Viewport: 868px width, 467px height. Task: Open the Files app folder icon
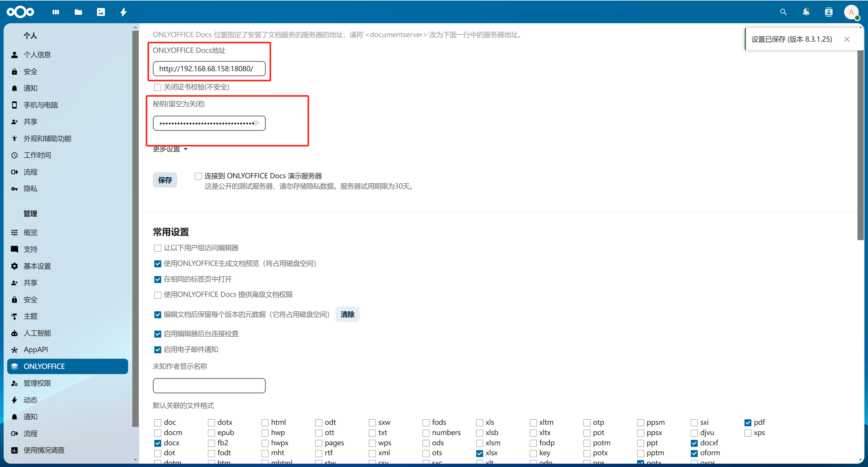(x=78, y=12)
